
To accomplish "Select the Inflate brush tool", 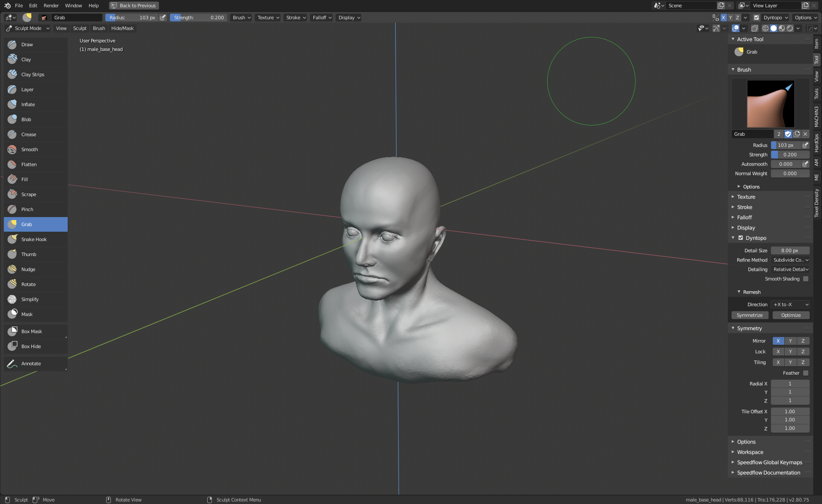I will [28, 104].
